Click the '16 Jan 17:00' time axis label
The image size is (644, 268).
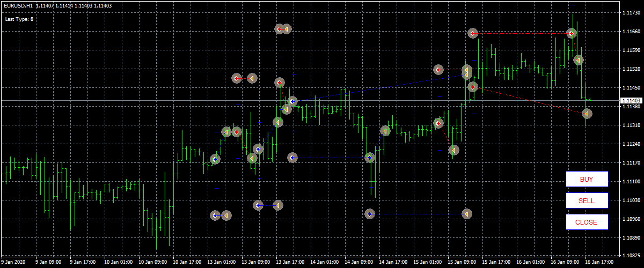(599, 263)
